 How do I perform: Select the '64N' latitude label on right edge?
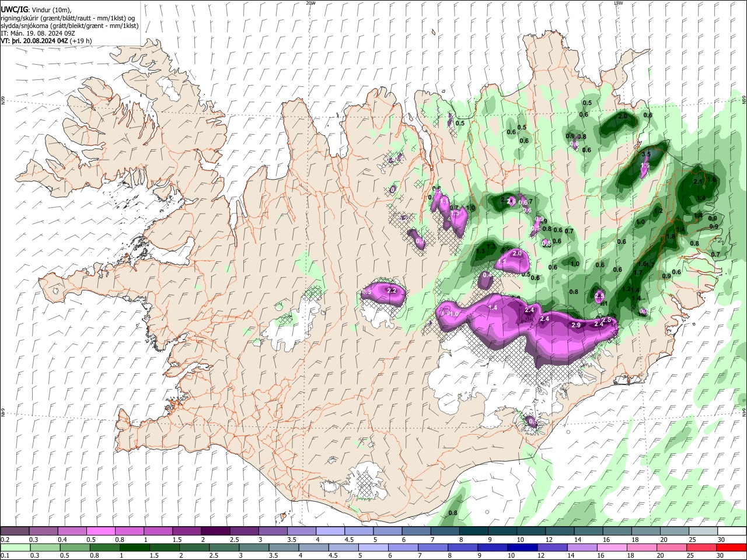(x=744, y=411)
